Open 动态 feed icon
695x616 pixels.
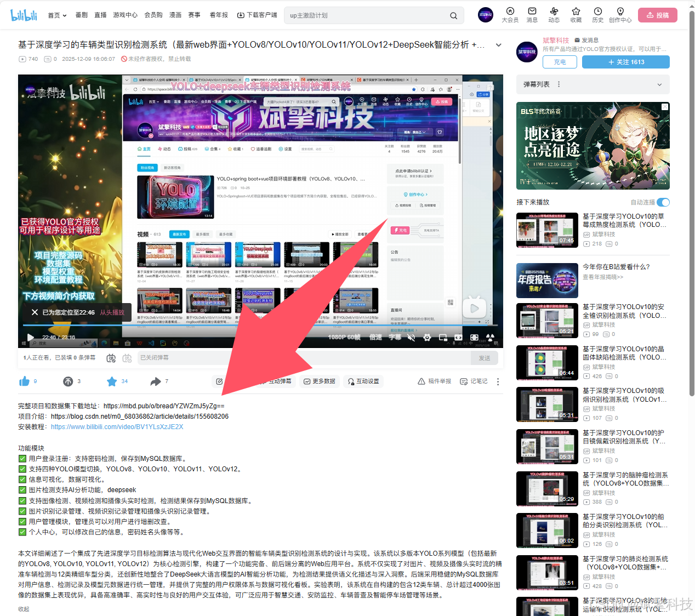point(554,15)
